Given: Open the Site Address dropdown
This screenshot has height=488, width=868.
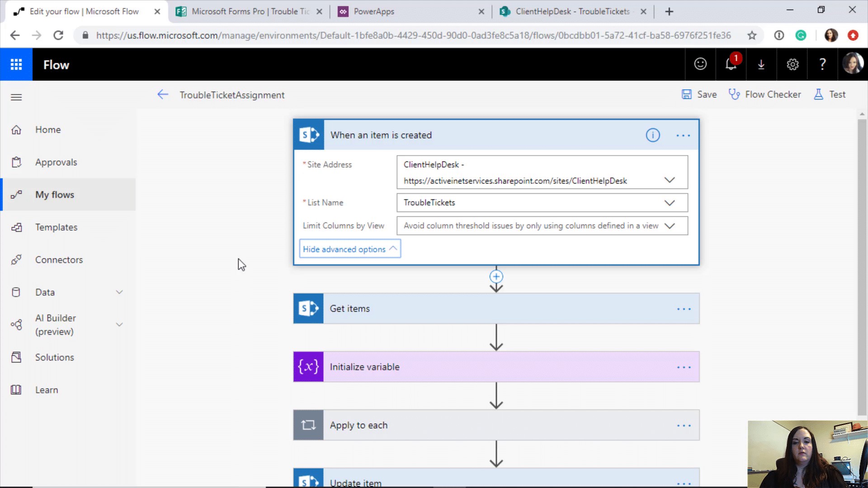Looking at the screenshot, I should click(670, 180).
